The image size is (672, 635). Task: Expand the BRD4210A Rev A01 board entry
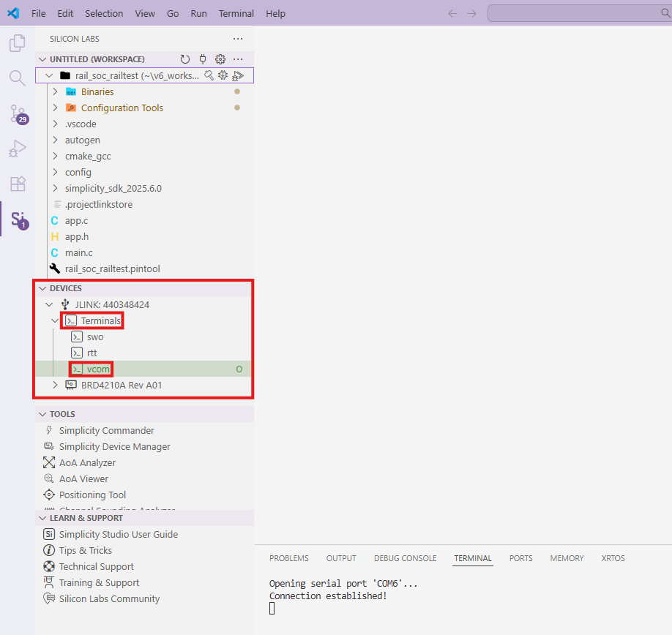point(55,385)
